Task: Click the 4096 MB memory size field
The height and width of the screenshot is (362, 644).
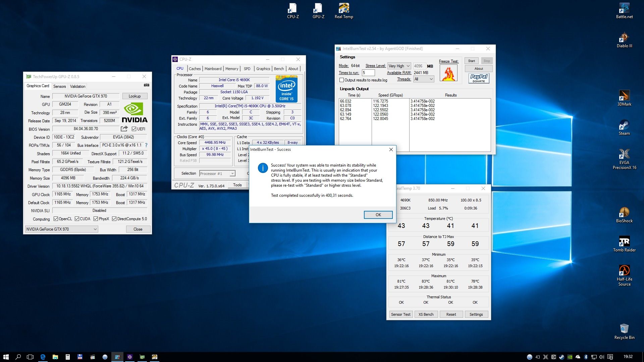Action: (419, 66)
